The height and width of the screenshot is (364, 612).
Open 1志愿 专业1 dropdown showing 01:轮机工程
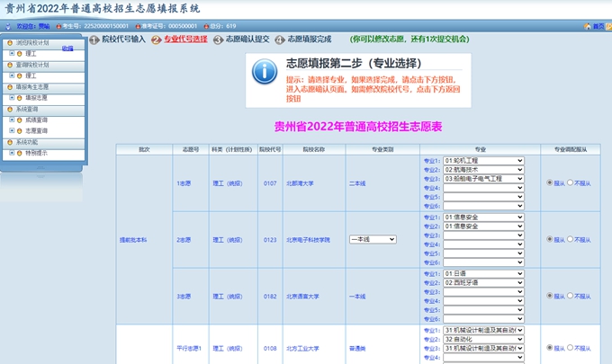point(483,161)
